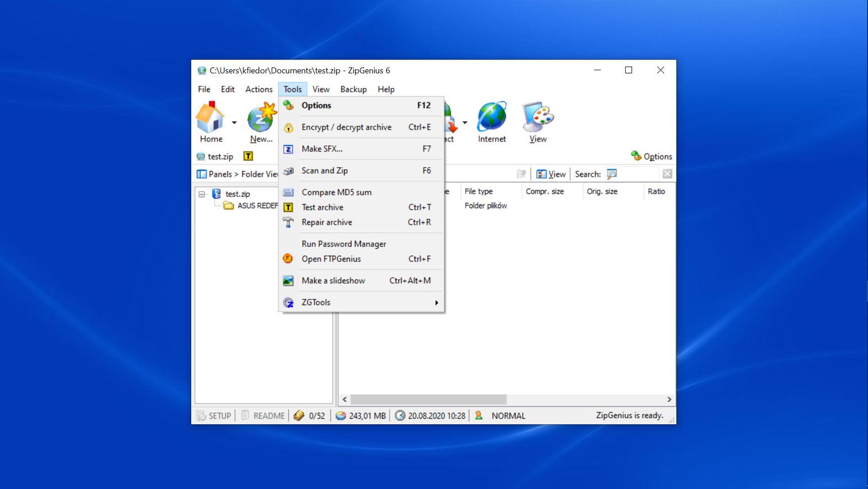Click the Home toolbar icon
Image resolution: width=868 pixels, height=489 pixels.
(x=210, y=117)
